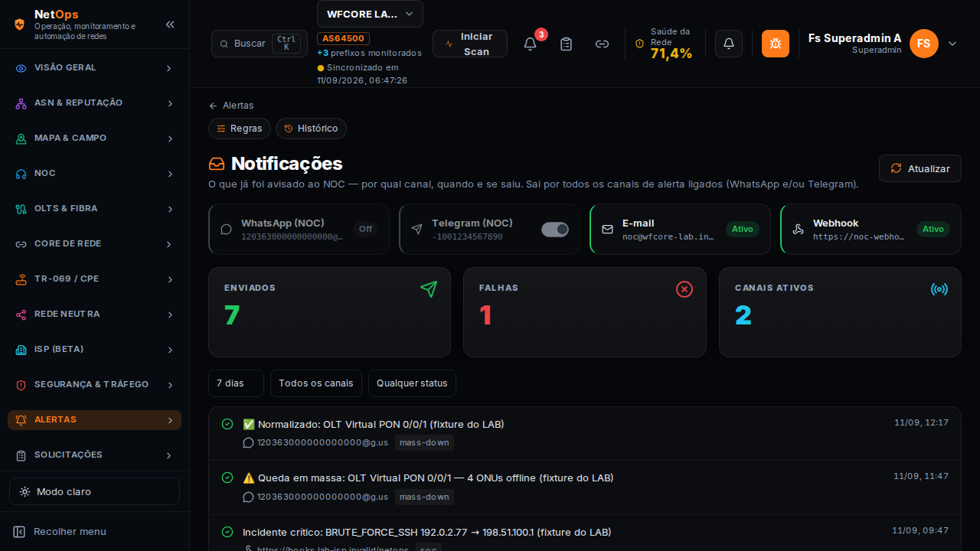Expand the Visão Geral menu section

pos(94,68)
